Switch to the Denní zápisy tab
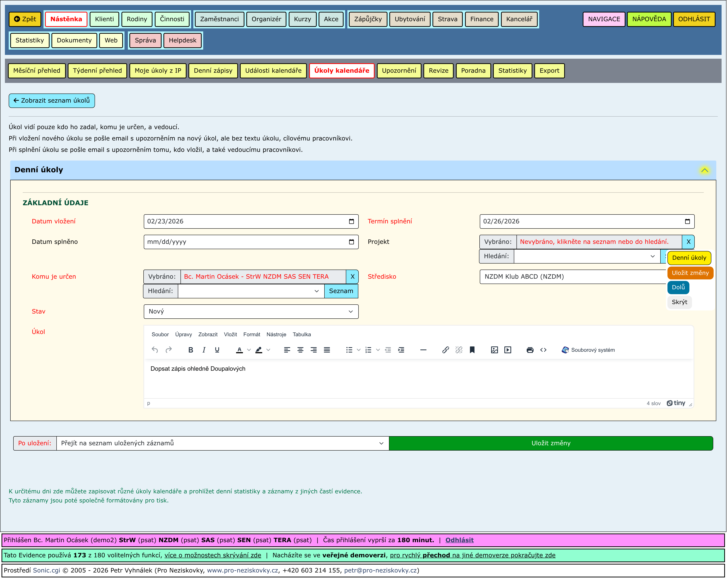728x588 pixels. (x=213, y=71)
